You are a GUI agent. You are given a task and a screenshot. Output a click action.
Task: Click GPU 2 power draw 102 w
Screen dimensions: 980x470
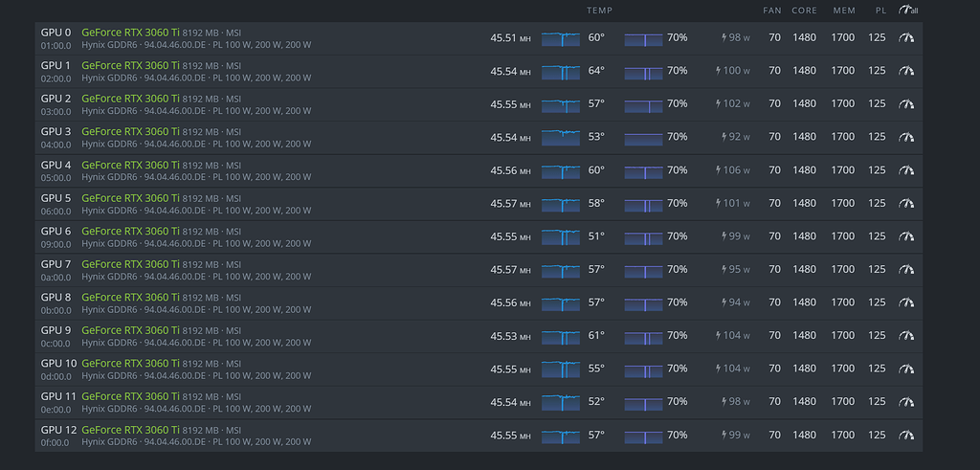coord(732,103)
